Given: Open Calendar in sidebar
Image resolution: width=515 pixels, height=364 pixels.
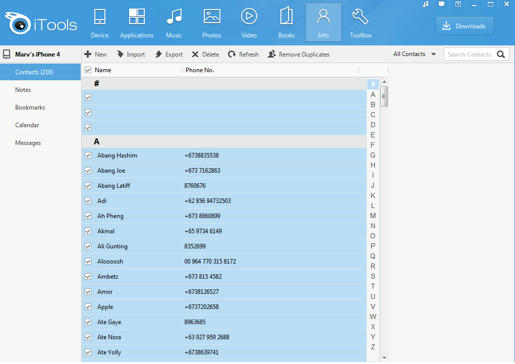Looking at the screenshot, I should (27, 125).
